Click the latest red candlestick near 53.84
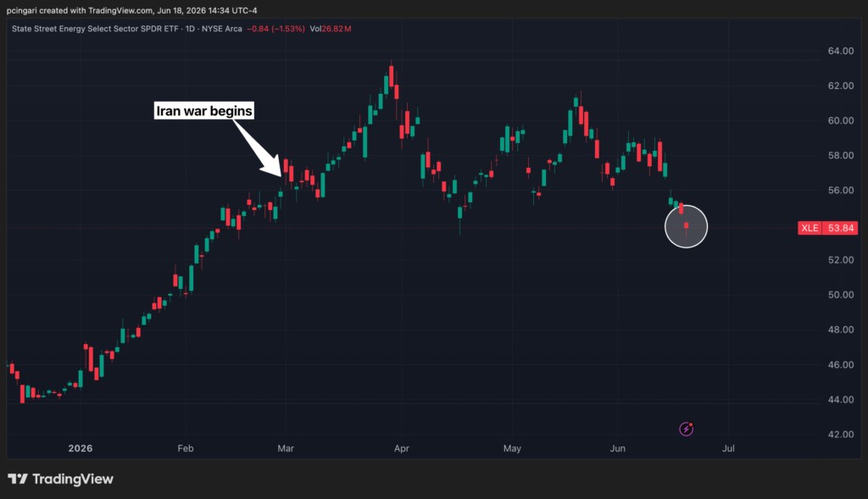868x499 pixels. pos(686,225)
